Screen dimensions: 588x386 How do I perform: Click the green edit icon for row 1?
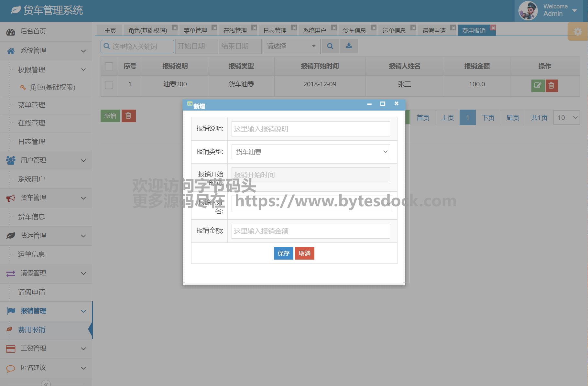click(x=538, y=85)
